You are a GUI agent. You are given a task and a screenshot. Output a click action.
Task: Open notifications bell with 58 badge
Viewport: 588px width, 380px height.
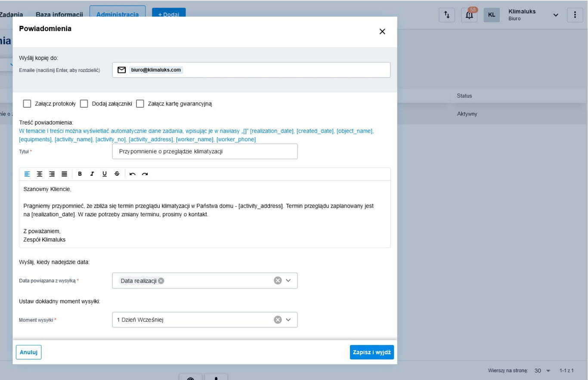pyautogui.click(x=470, y=15)
